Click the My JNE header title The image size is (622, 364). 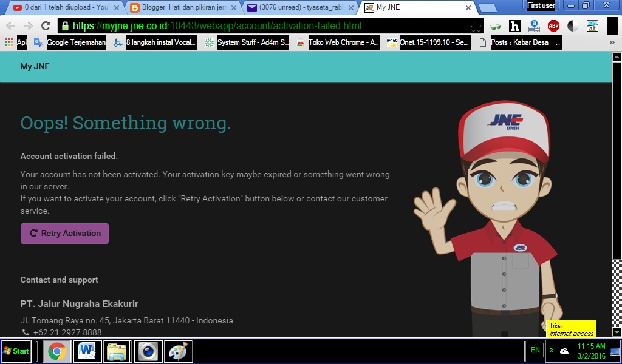[x=35, y=66]
